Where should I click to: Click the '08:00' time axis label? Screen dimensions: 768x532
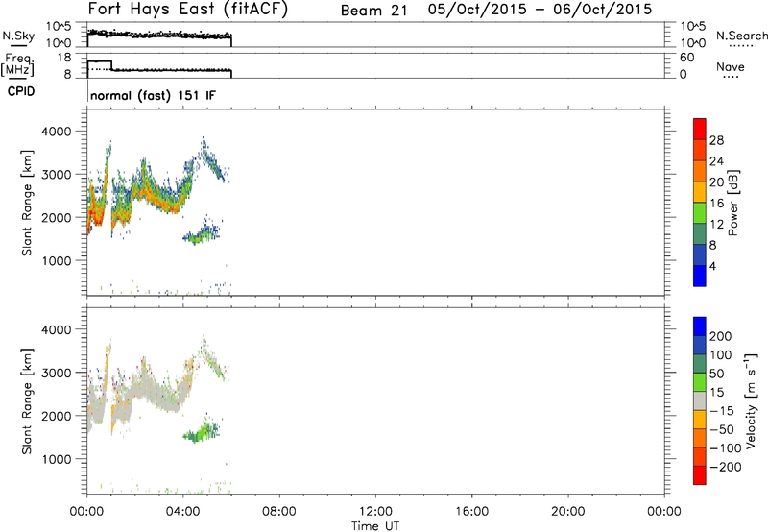(x=278, y=512)
